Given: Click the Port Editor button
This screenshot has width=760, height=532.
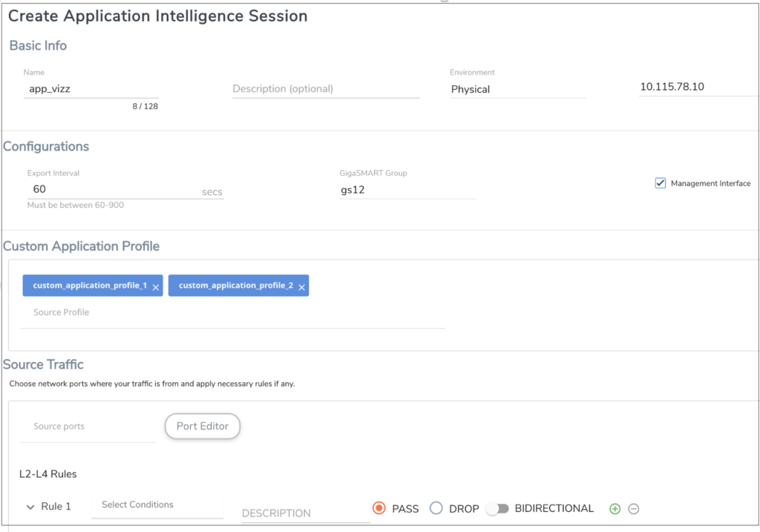Looking at the screenshot, I should 203,426.
